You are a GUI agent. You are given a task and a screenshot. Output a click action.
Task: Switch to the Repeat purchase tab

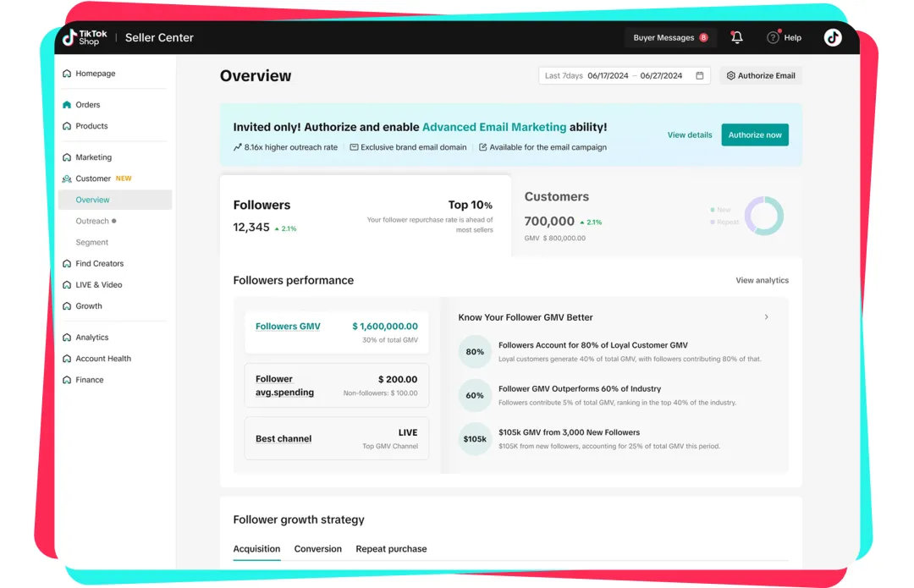click(391, 549)
